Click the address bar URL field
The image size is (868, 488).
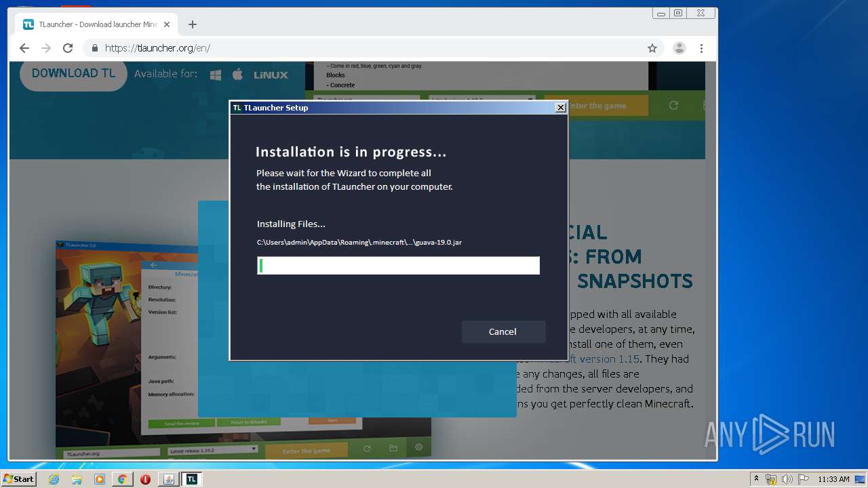[373, 48]
